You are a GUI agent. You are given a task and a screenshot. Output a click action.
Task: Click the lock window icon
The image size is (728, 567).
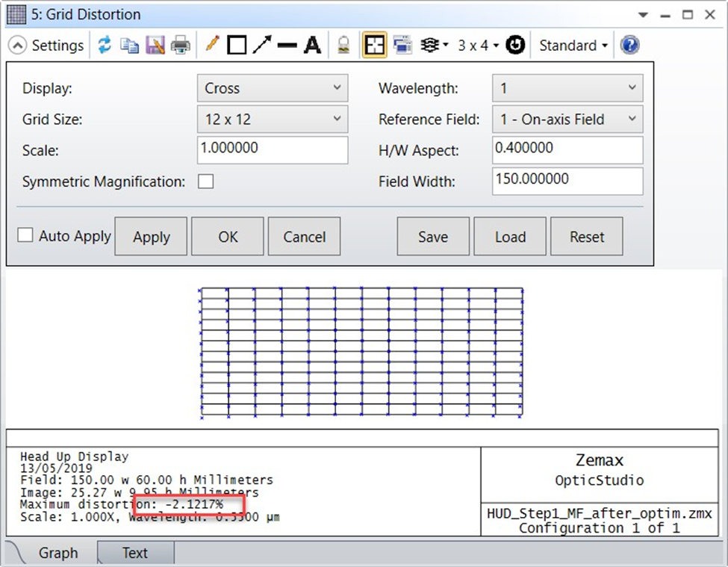pyautogui.click(x=343, y=46)
